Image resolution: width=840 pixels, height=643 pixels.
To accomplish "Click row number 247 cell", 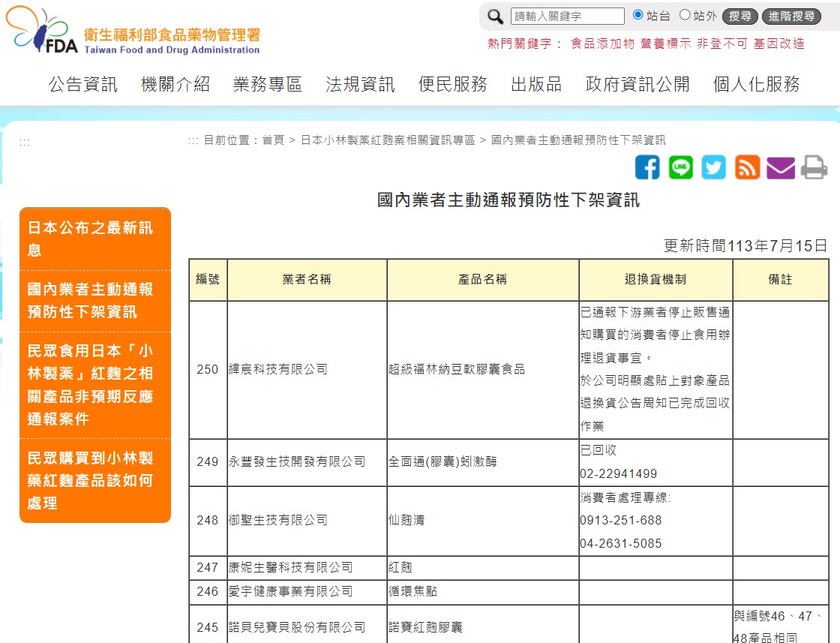I will click(x=208, y=567).
